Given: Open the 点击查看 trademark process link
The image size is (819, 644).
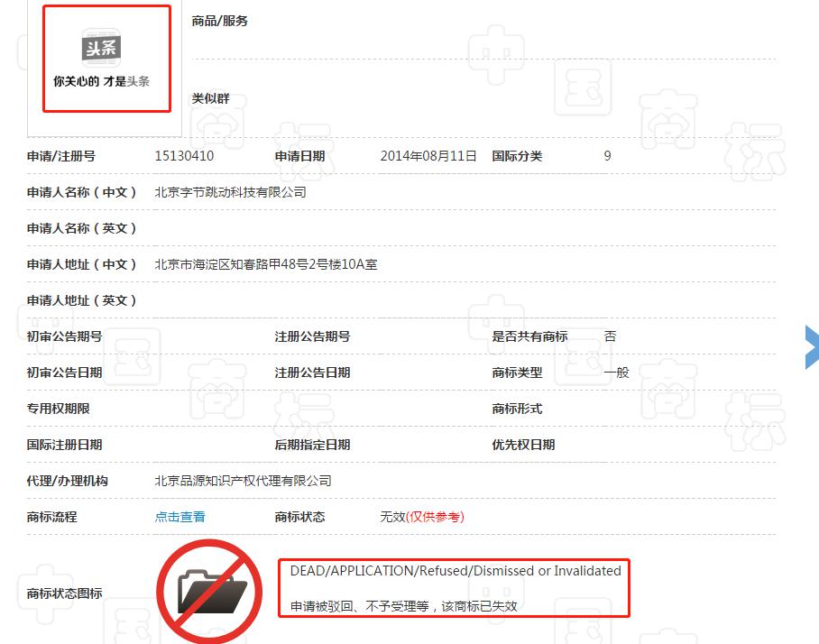Looking at the screenshot, I should click(x=180, y=517).
